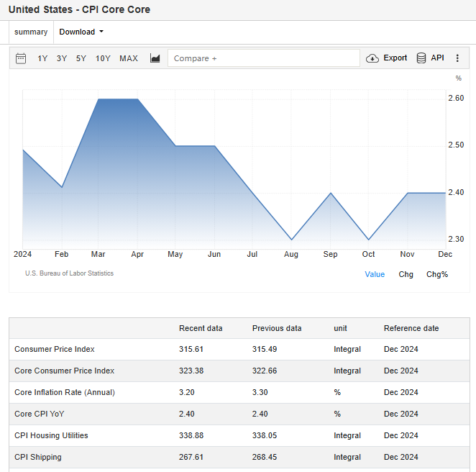The width and height of the screenshot is (476, 472).
Task: Open the CPI Housing Utilities row
Action: 51,435
